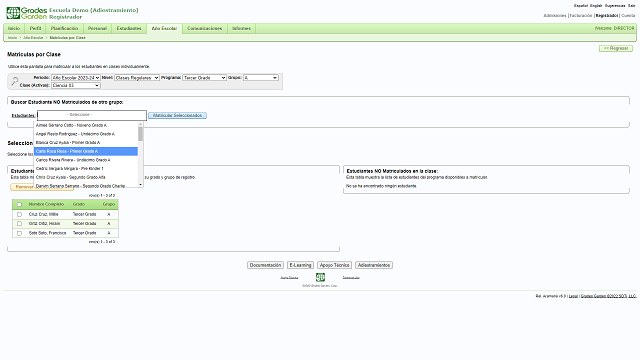Switch language to Español
The width and height of the screenshot is (640, 360).
click(x=581, y=6)
